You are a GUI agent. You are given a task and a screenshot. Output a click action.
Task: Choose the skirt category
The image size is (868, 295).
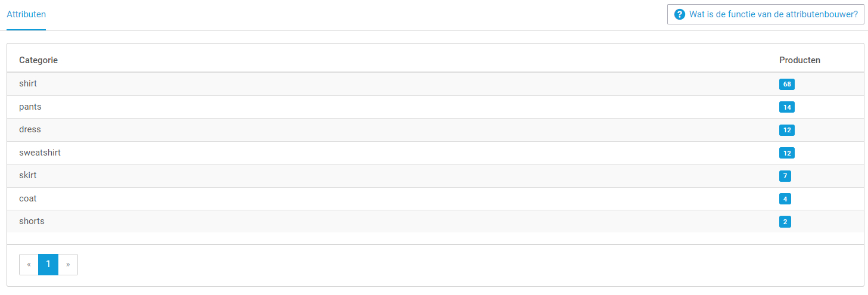(28, 176)
